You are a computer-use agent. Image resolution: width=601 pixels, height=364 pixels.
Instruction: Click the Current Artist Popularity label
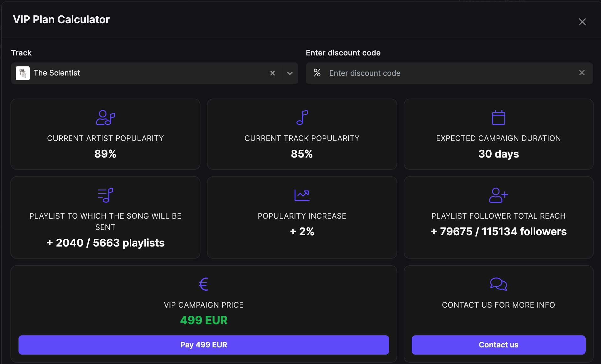(x=105, y=138)
